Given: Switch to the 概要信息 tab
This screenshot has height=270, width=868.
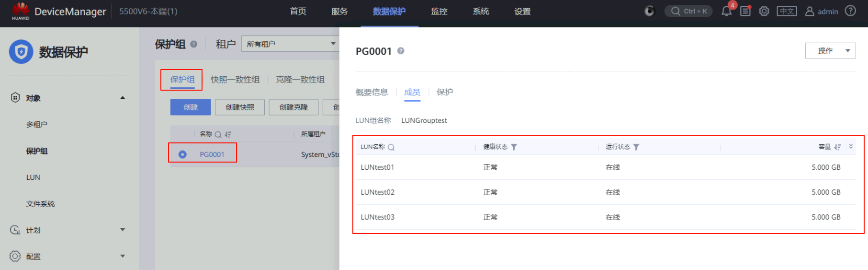Looking at the screenshot, I should point(372,92).
